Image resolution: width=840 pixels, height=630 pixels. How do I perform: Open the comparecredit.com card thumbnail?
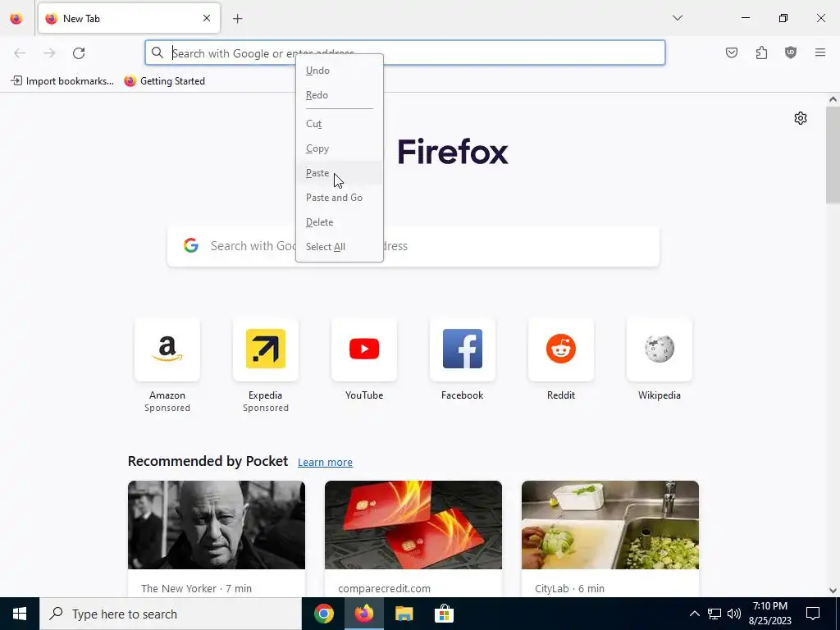point(413,525)
